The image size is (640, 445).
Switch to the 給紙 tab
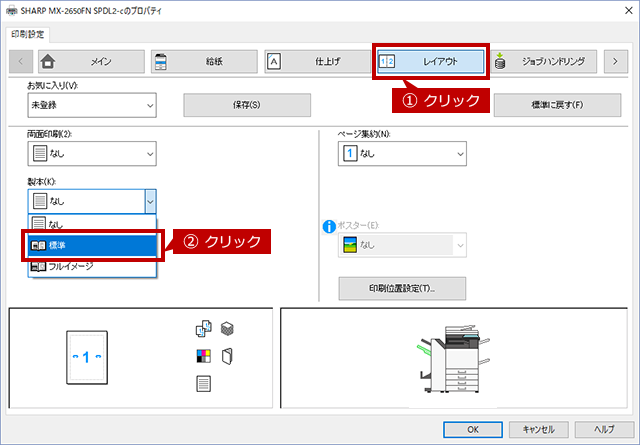click(204, 62)
